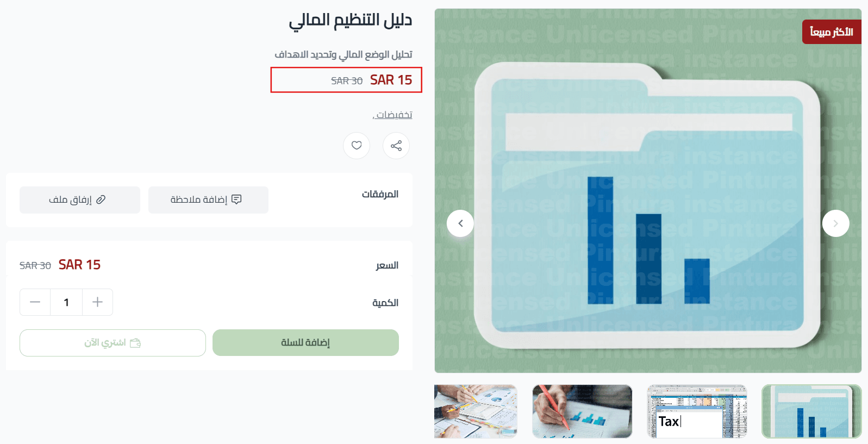
Task: Select the team meeting documents thumbnail
Action: pos(476,411)
